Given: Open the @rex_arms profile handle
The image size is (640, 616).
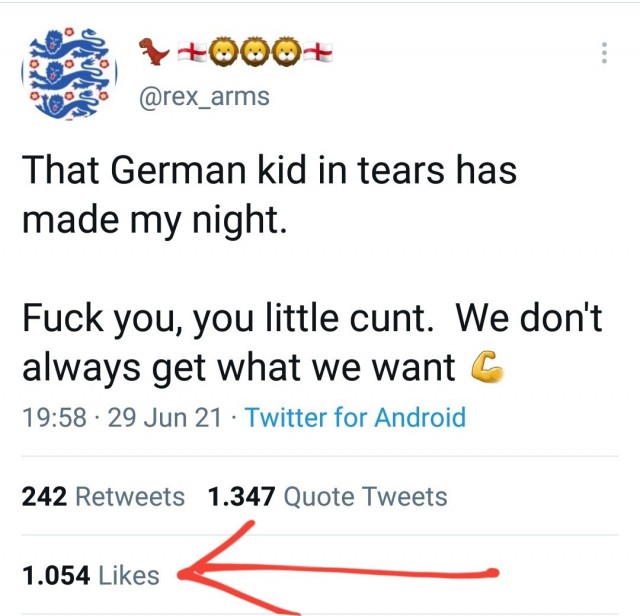Looking at the screenshot, I should (x=204, y=97).
